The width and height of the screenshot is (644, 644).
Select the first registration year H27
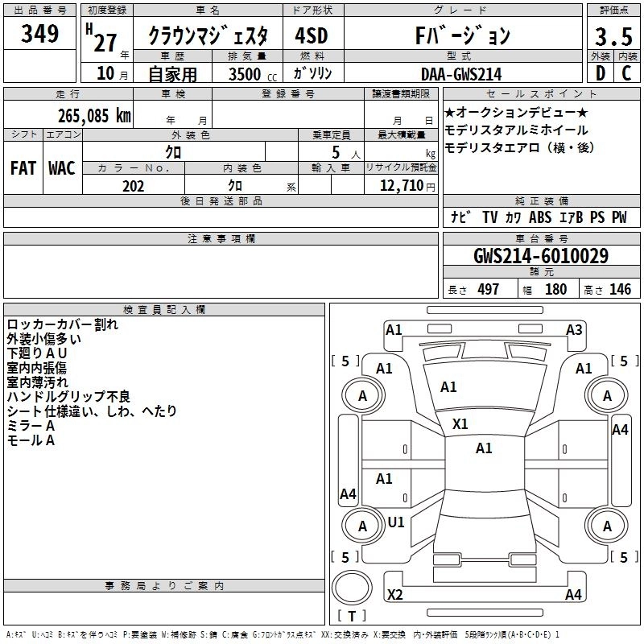101,39
